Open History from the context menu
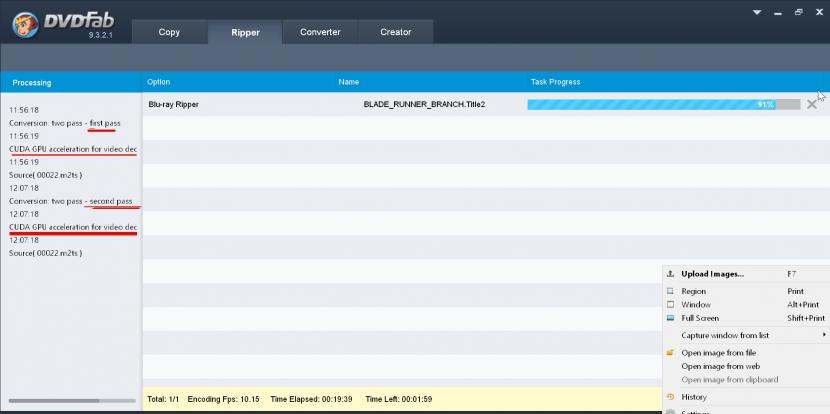 (693, 397)
